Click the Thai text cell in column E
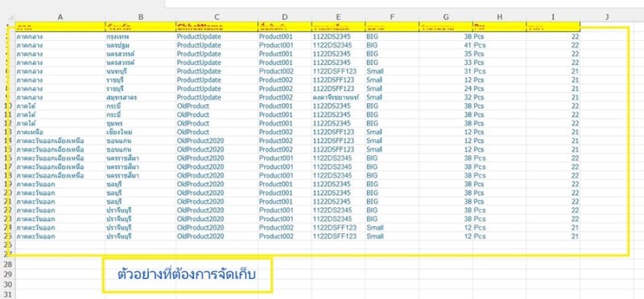Image resolution: width=644 pixels, height=299 pixels. [x=338, y=97]
